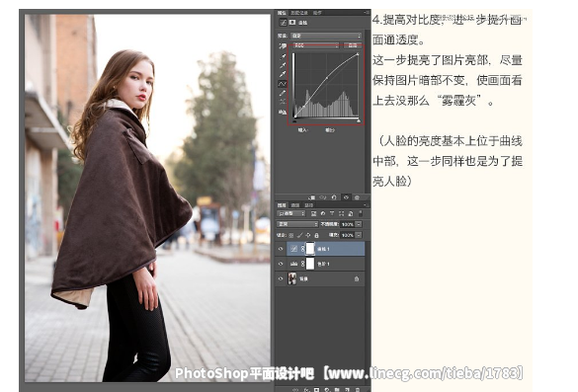Image resolution: width=578 pixels, height=392 pixels.
Task: Activate the on-image targeted adjustment hand tool
Action: 283,45
